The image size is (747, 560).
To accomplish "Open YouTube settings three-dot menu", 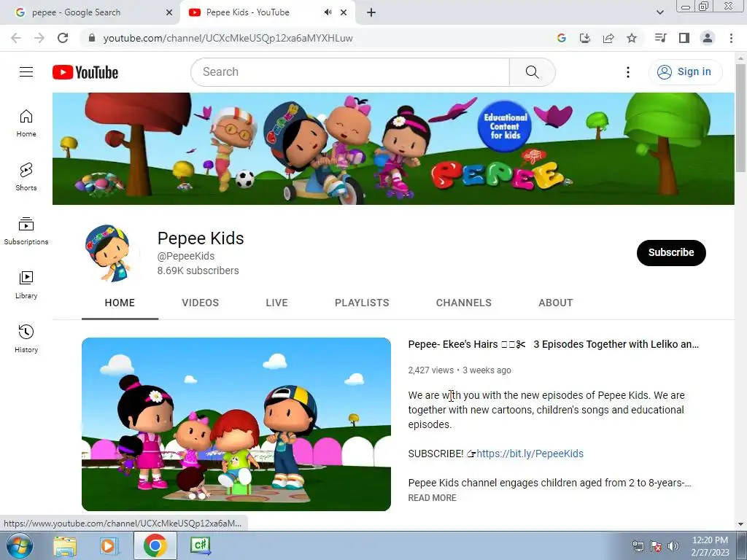I will [628, 72].
